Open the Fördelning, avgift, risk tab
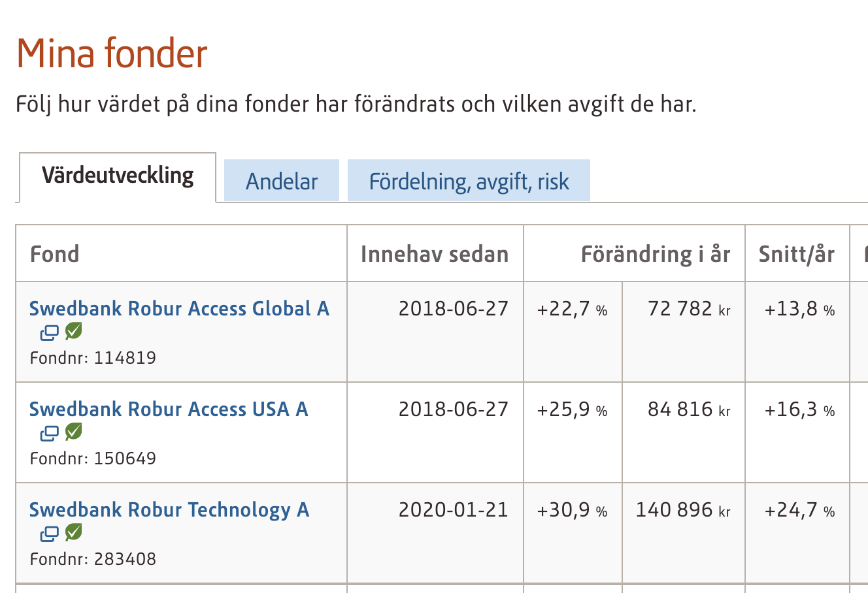868x593 pixels. point(469,181)
